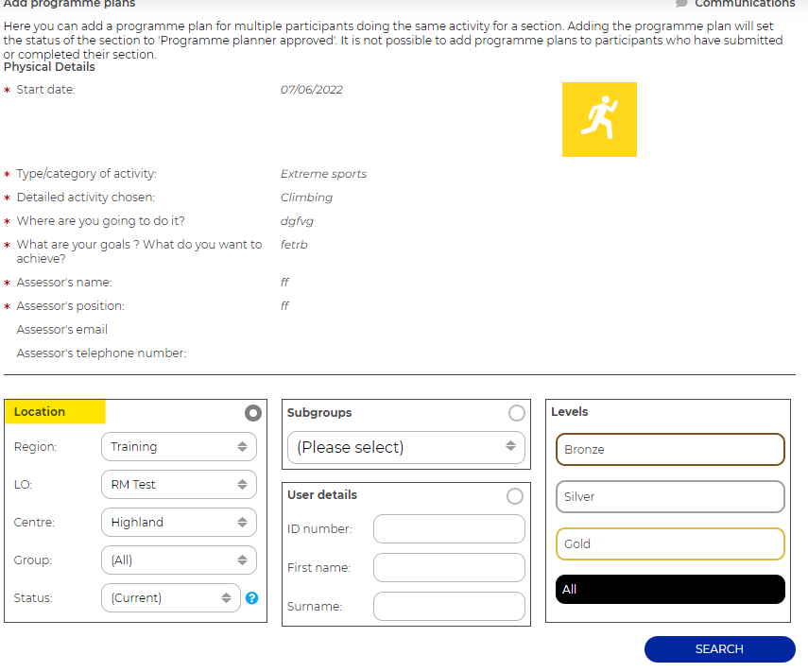Click the 'fetrb' goals value

point(294,244)
